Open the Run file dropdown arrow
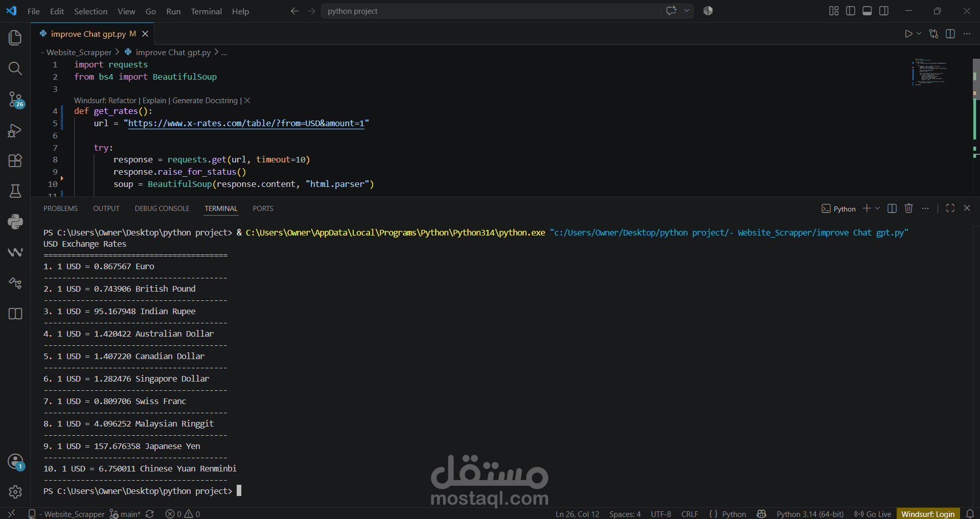 [919, 34]
